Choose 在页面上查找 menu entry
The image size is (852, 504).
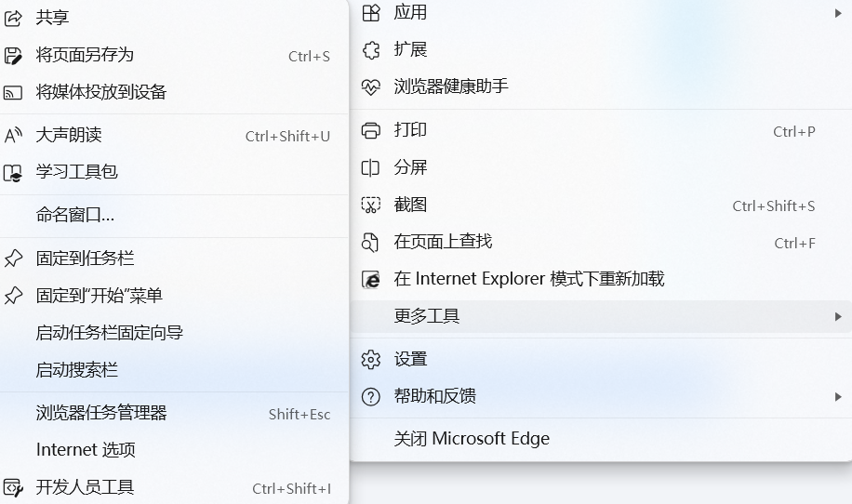click(601, 242)
